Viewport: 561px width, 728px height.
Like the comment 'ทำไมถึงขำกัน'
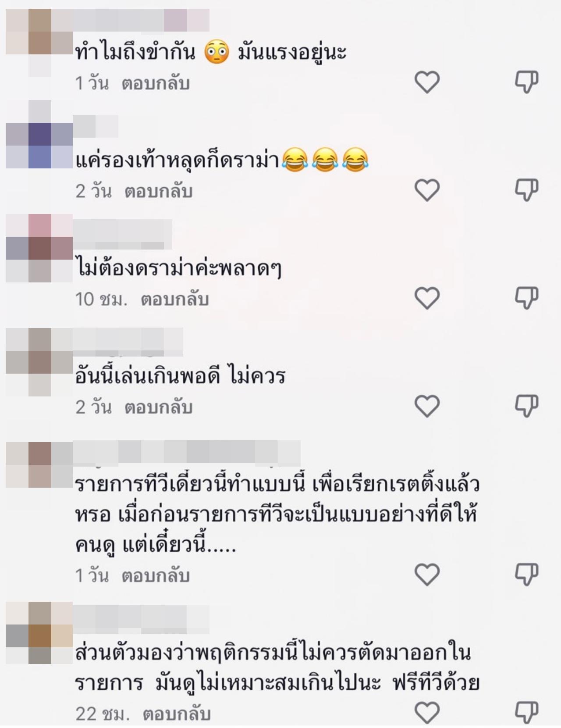pyautogui.click(x=427, y=82)
